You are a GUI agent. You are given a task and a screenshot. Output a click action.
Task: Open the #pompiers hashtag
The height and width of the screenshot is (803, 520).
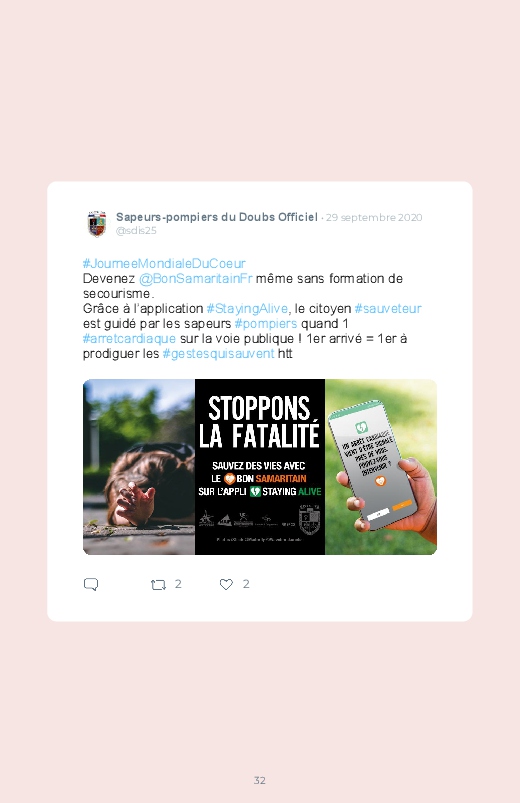tap(265, 324)
